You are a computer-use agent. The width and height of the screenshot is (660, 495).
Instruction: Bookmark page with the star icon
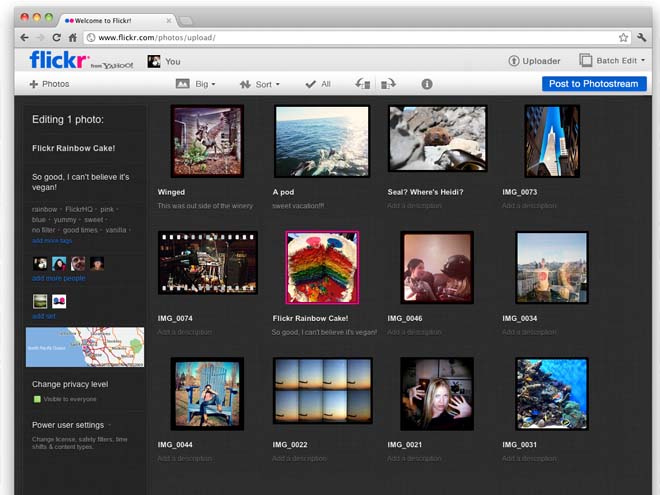pos(623,37)
